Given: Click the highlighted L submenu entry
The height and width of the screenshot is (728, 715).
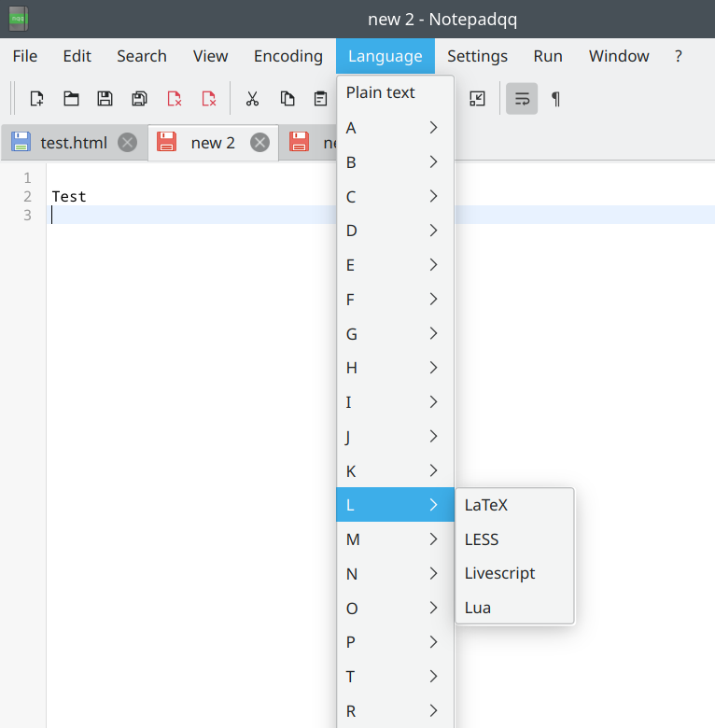Looking at the screenshot, I should tap(395, 505).
